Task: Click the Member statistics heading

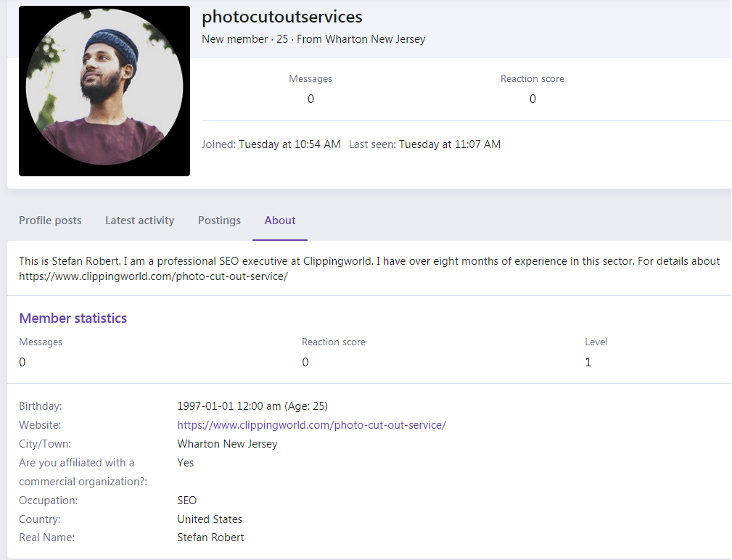Action: pos(73,318)
